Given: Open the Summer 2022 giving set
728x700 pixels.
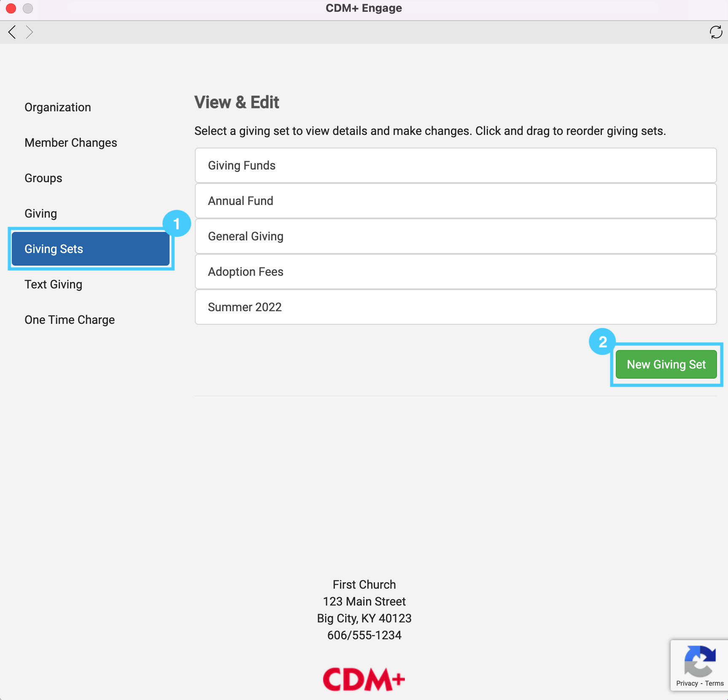Looking at the screenshot, I should 456,307.
